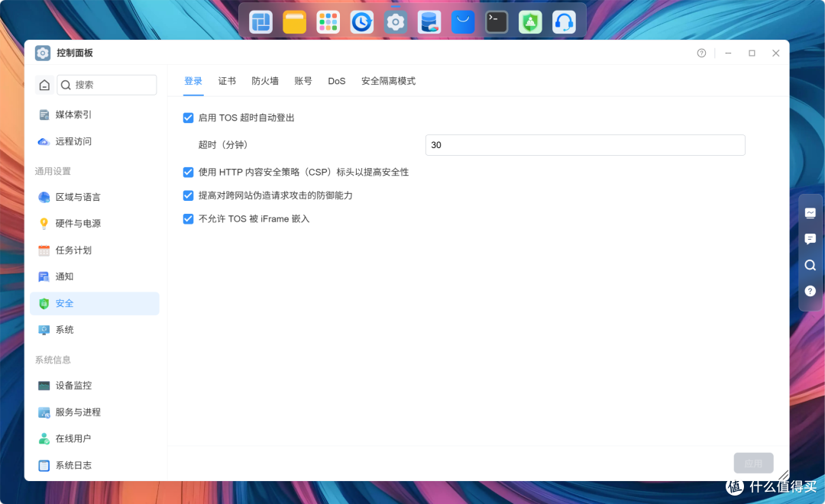The height and width of the screenshot is (504, 825).
Task: Switch to the 安全隔离模式 tab
Action: tap(388, 81)
